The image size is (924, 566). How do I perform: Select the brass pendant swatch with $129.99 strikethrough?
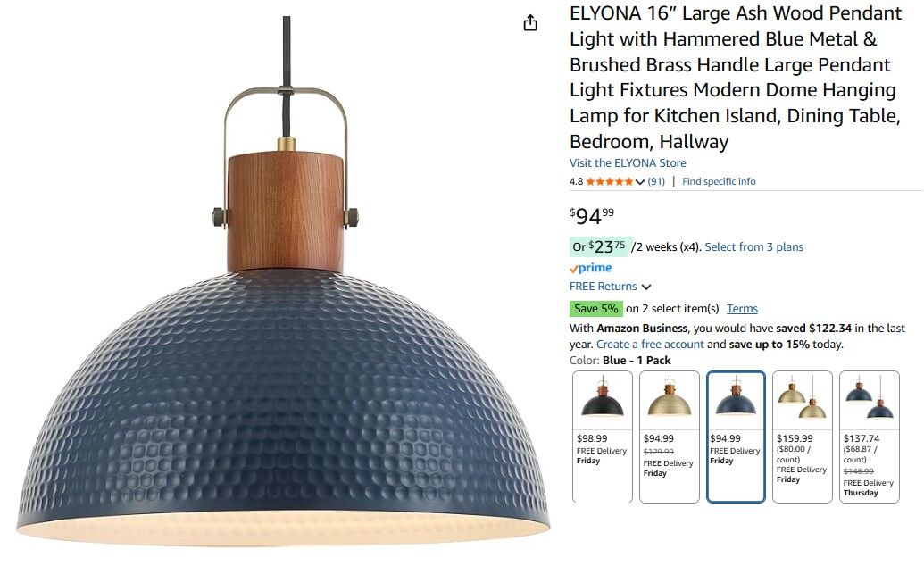(x=670, y=437)
